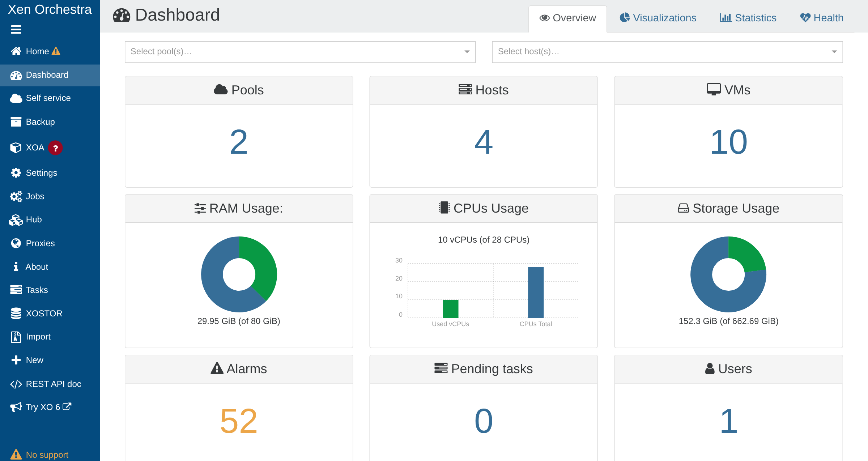Click the Try XO 6 megaphone icon
The width and height of the screenshot is (868, 461).
16,407
